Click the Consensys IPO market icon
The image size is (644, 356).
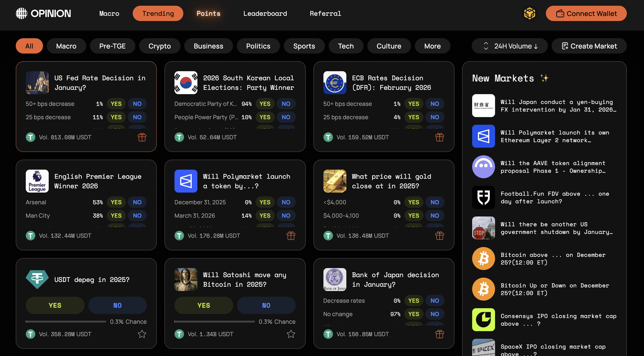(x=483, y=319)
